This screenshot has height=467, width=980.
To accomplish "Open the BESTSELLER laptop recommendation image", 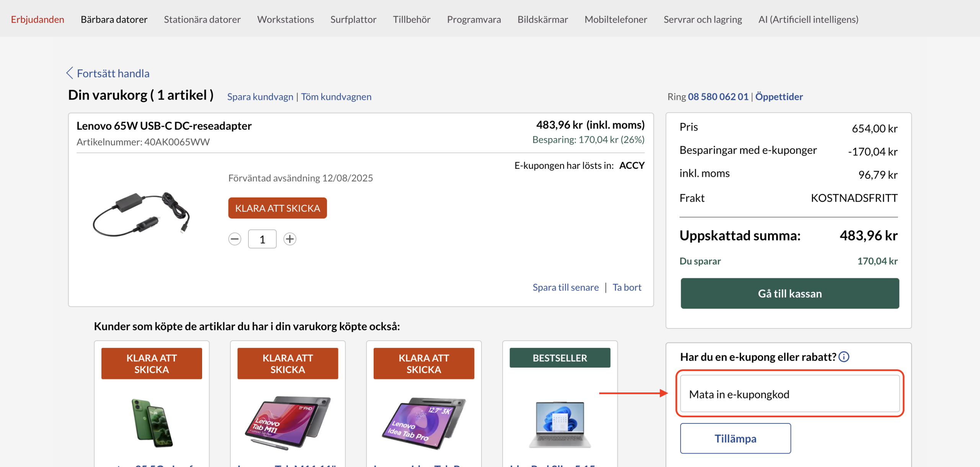I will 560,424.
